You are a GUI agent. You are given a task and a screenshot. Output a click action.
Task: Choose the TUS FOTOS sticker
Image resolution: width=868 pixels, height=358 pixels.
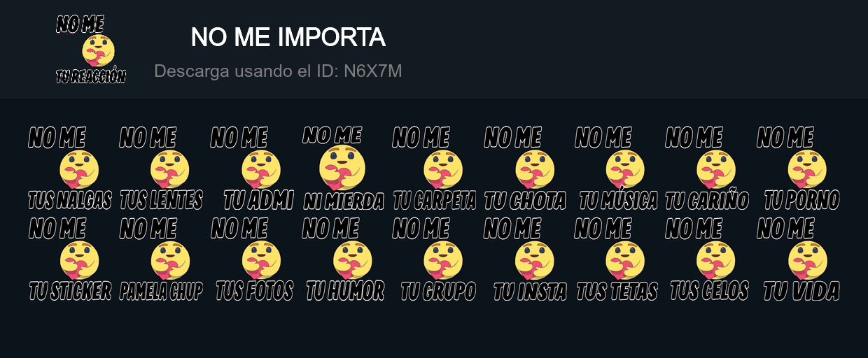coord(252,259)
